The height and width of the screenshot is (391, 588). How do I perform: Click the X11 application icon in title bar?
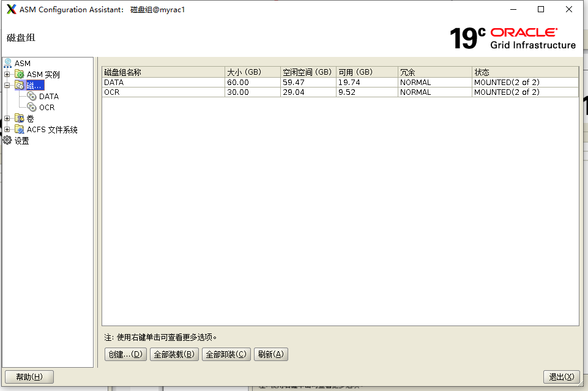(12, 9)
